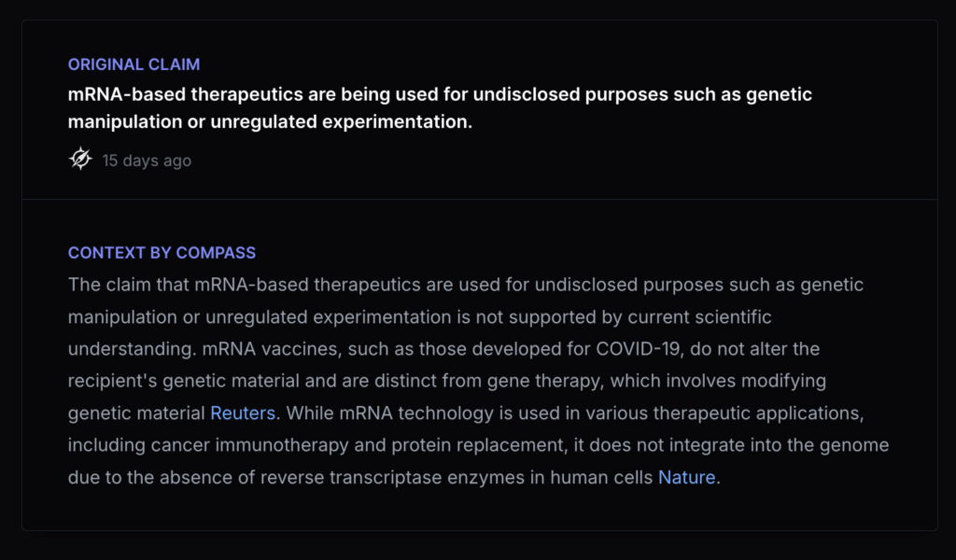Screen dimensions: 956x560
Task: Click the word "COVID-19" in the context paragraph
Action: 636,349
